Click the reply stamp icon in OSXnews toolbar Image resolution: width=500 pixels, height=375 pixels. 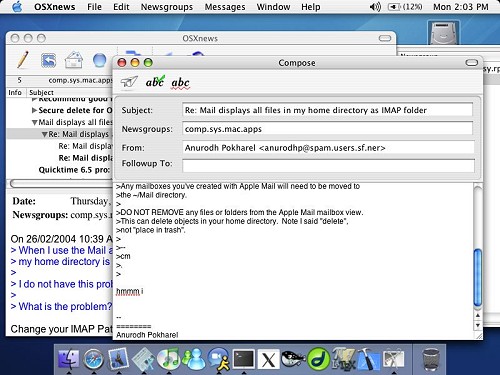click(49, 61)
